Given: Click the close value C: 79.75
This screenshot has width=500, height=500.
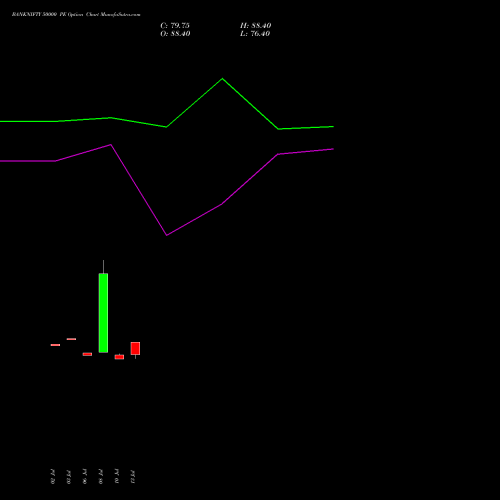Looking at the screenshot, I should point(175,26).
